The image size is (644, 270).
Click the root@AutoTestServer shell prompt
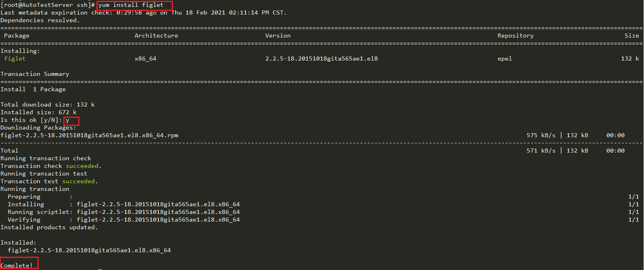coord(48,5)
